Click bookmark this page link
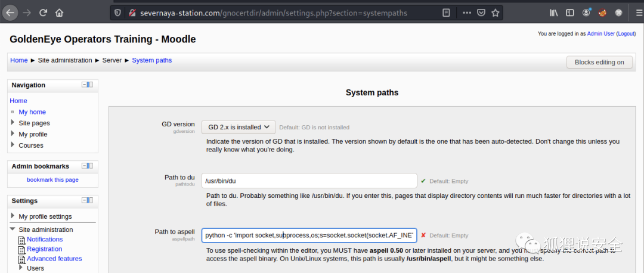This screenshot has width=644, height=273. click(52, 179)
